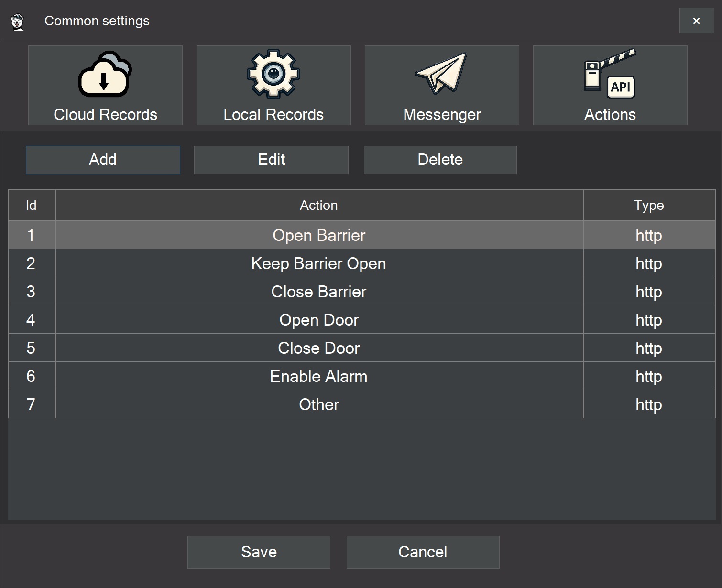Image resolution: width=722 pixels, height=588 pixels.
Task: Select the Local Records gear icon
Action: [273, 75]
